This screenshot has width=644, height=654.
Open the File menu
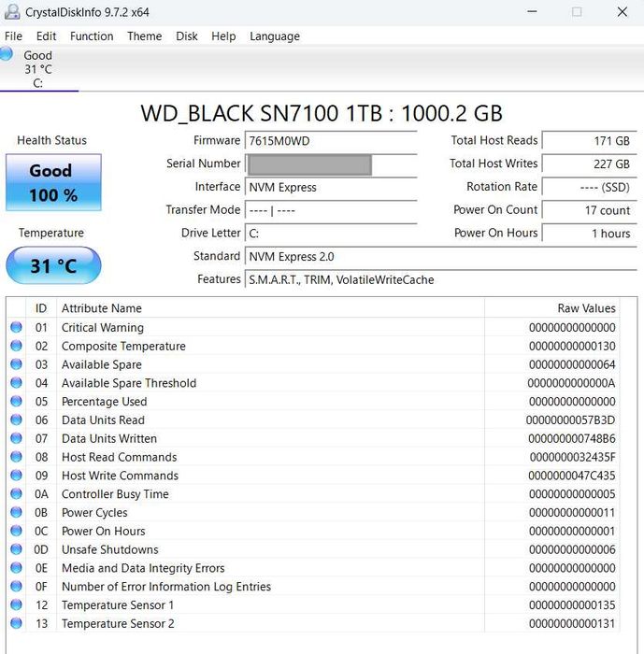(13, 36)
